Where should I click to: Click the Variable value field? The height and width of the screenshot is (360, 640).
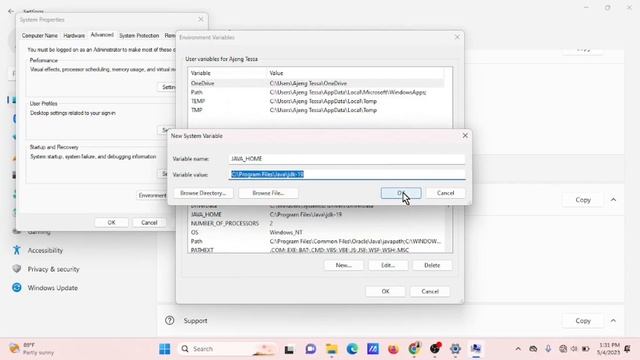click(347, 174)
